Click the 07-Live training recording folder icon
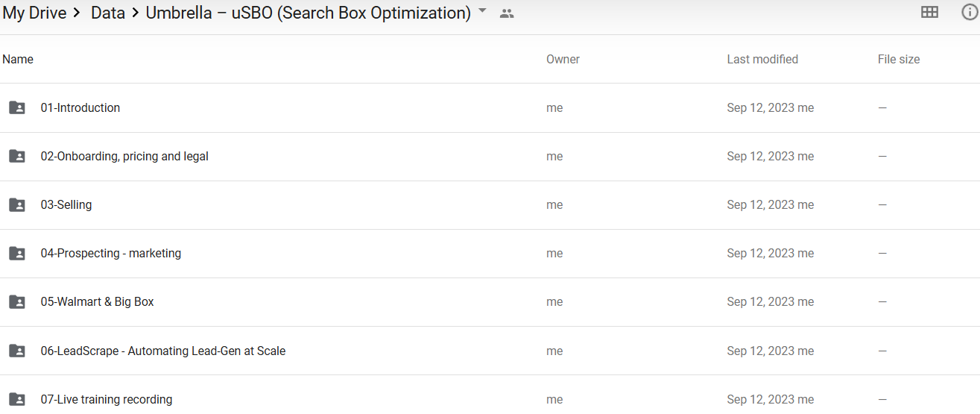The image size is (980, 414). coord(16,399)
